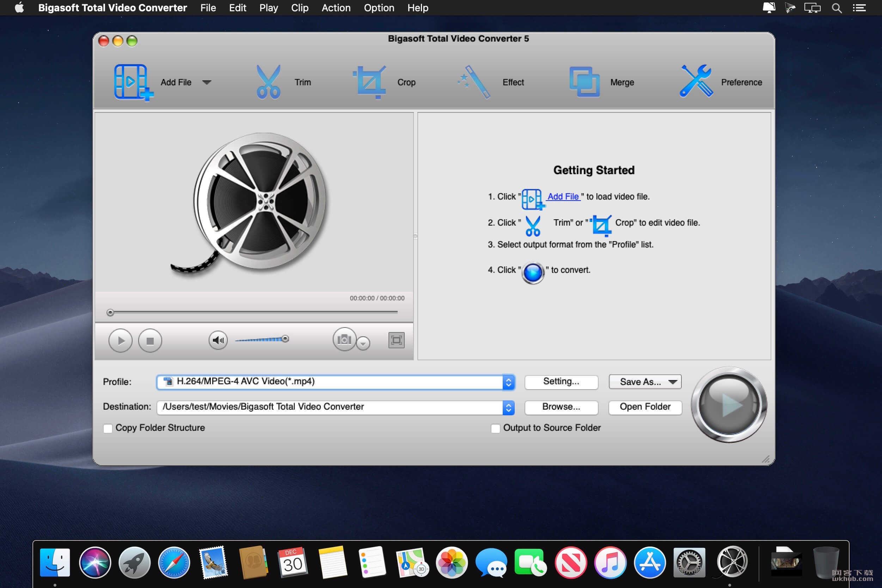882x588 pixels.
Task: Open the News app in the Dock
Action: click(571, 563)
